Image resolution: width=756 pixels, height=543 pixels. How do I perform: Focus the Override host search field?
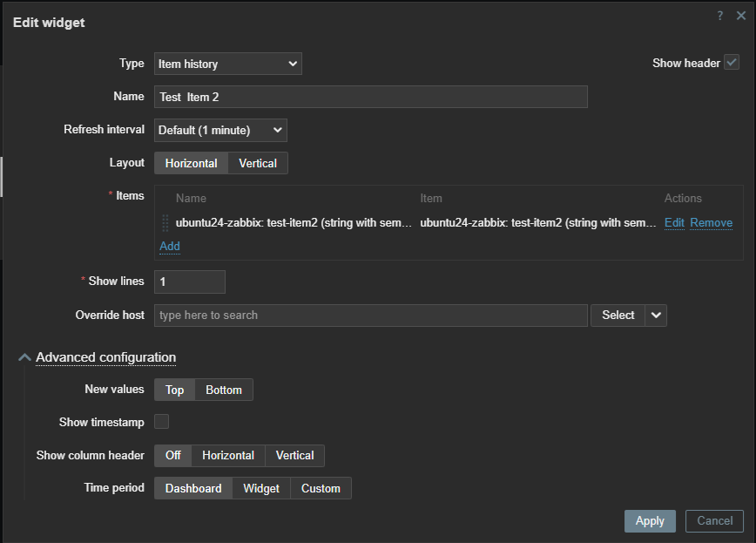point(371,316)
